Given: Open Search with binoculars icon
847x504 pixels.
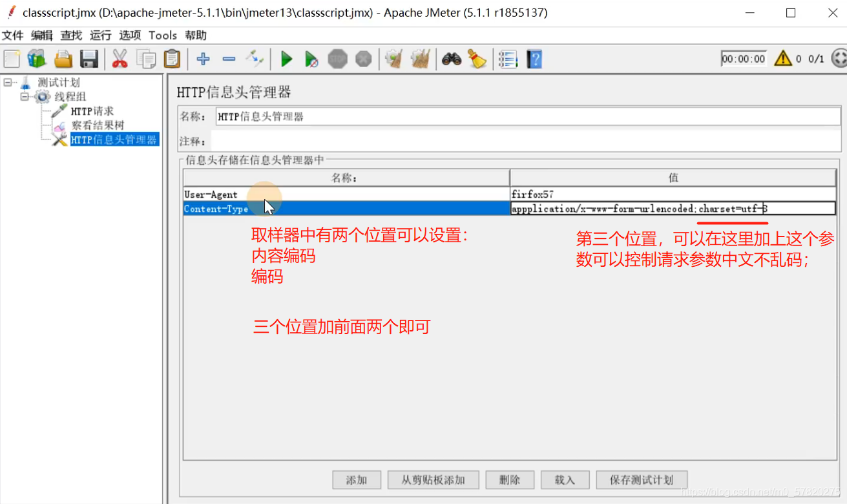Looking at the screenshot, I should [x=451, y=59].
